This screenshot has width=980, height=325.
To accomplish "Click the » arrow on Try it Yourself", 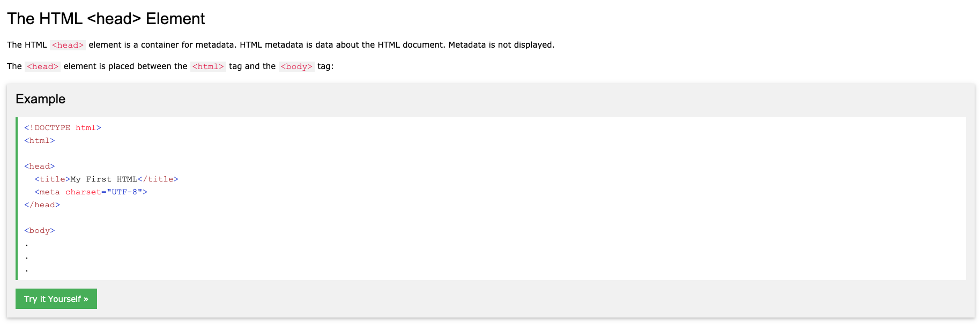I will pos(86,299).
